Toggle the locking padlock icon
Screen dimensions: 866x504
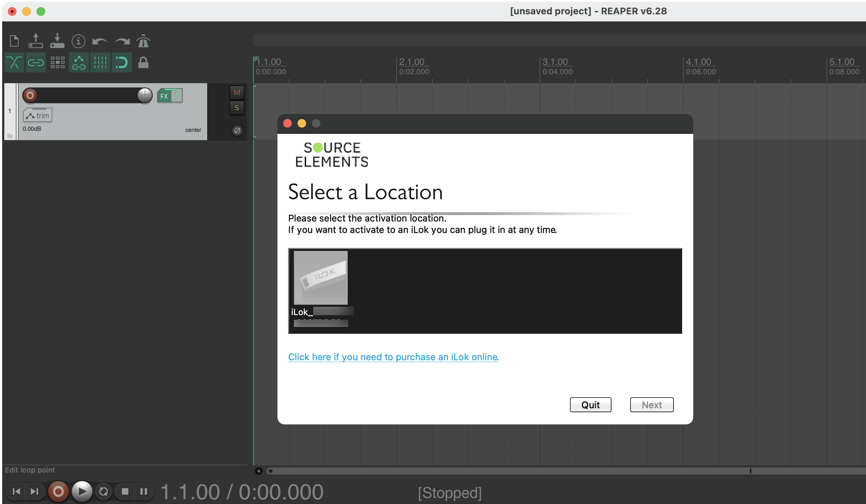pos(143,63)
